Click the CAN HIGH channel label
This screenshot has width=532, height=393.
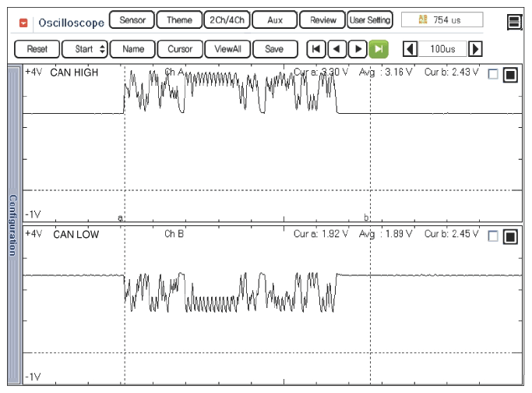click(x=74, y=73)
